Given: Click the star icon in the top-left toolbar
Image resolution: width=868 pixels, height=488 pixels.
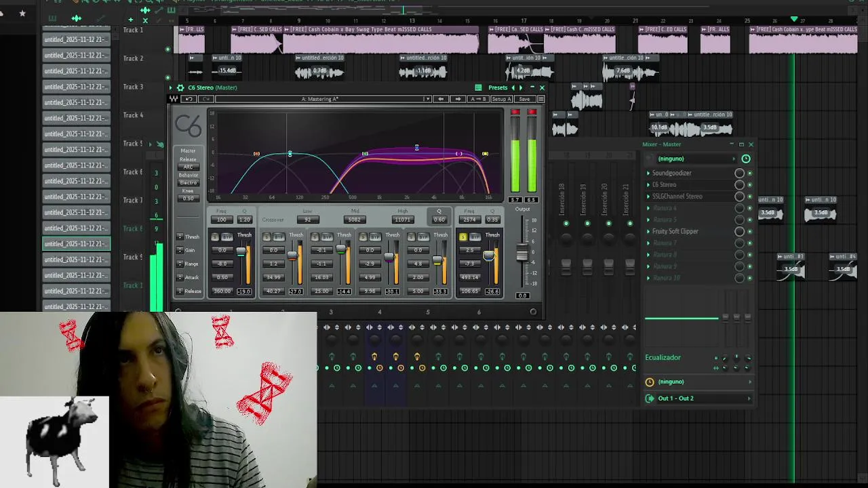Looking at the screenshot, I should 22,13.
